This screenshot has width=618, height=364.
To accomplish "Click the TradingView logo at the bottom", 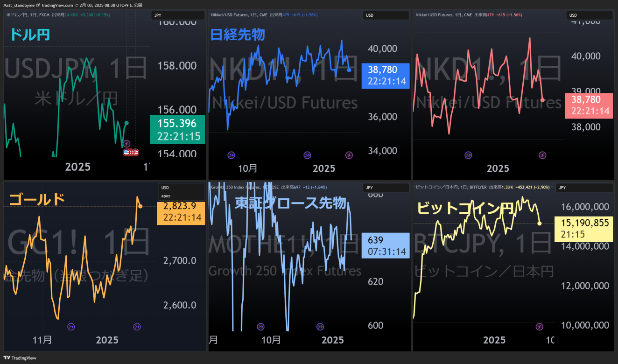I will point(20,358).
